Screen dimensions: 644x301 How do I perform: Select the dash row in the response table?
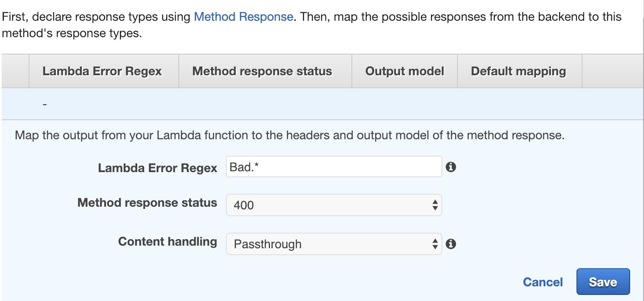pyautogui.click(x=322, y=104)
